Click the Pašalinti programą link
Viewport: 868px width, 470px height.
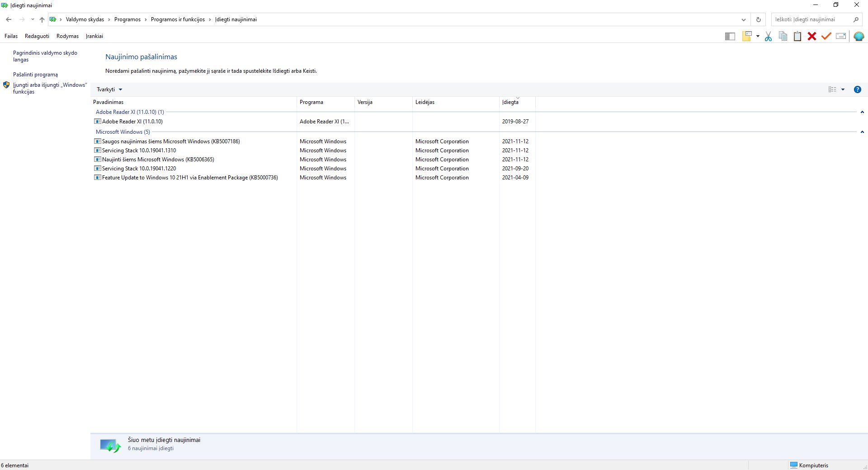tap(35, 75)
